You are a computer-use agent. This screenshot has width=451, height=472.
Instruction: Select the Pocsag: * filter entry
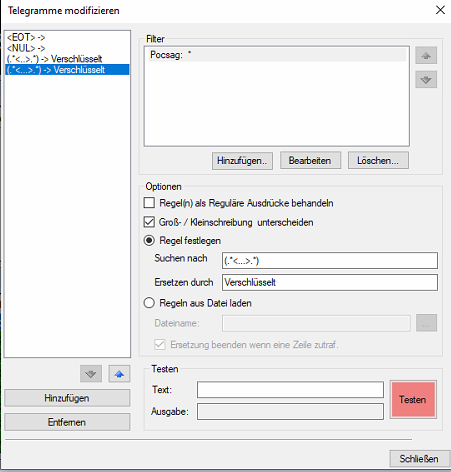click(x=277, y=55)
